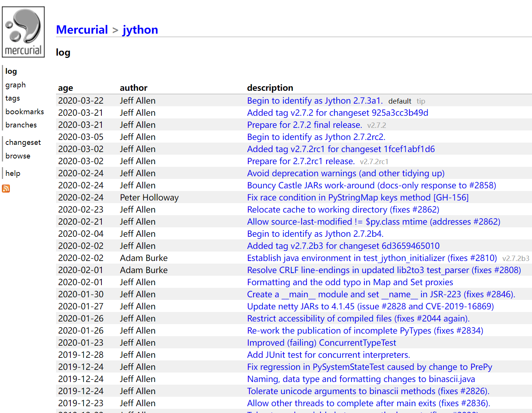
Task: Open the jython repository link
Action: click(140, 29)
